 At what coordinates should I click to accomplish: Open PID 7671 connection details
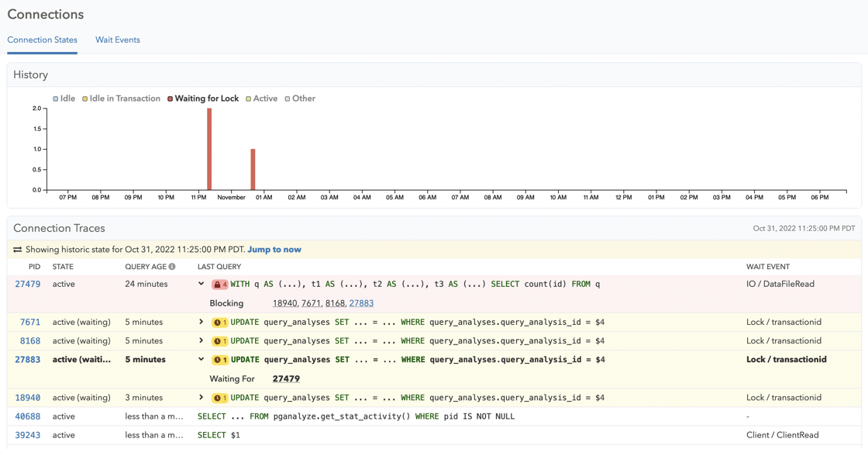[x=30, y=322]
